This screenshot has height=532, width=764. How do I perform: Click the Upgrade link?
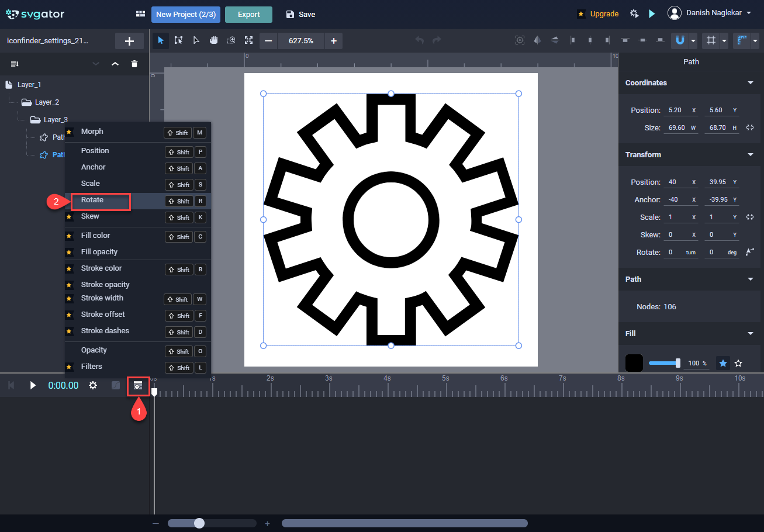604,14
